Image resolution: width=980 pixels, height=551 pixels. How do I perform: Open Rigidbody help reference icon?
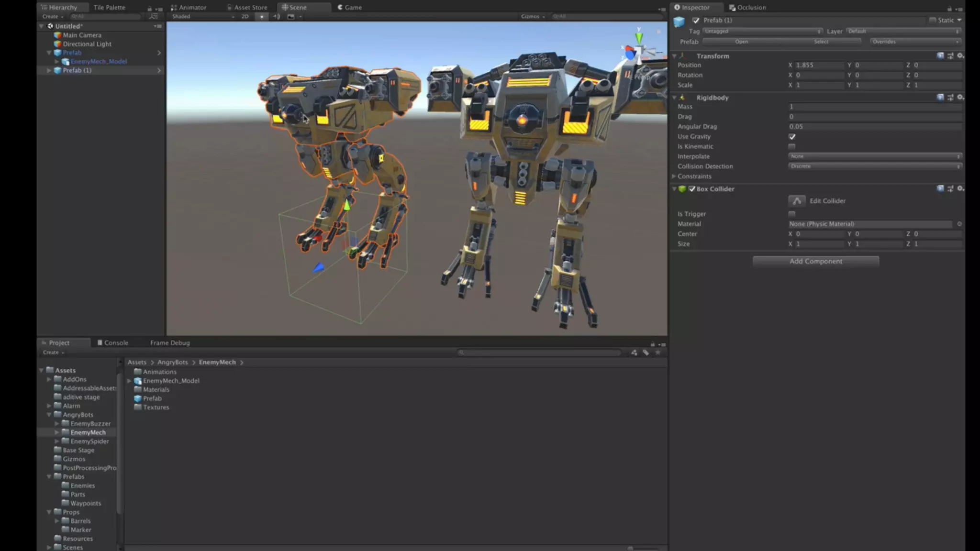coord(940,97)
